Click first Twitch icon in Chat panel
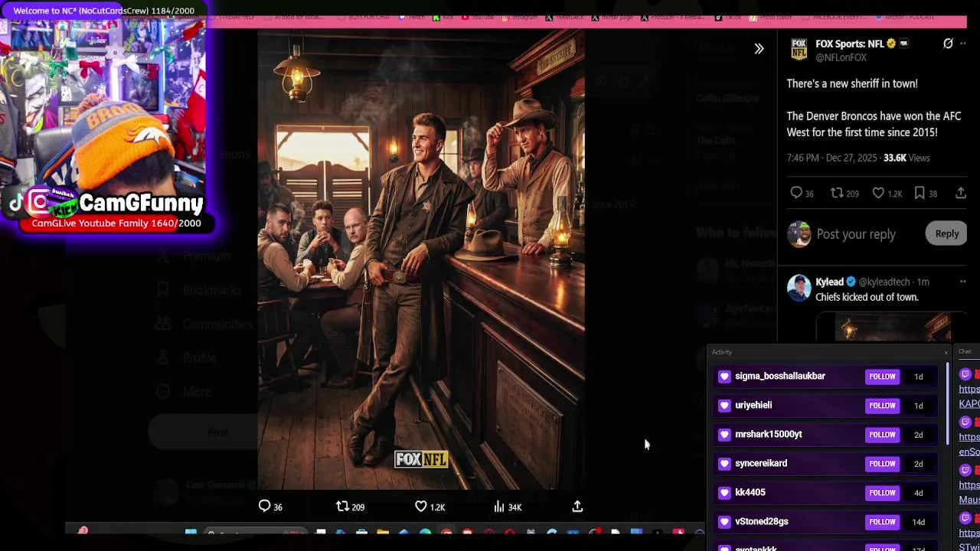The height and width of the screenshot is (551, 980). coord(965,374)
